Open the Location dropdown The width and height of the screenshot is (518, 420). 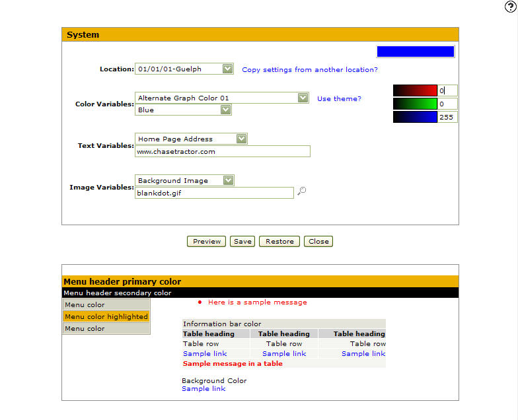[x=227, y=69]
